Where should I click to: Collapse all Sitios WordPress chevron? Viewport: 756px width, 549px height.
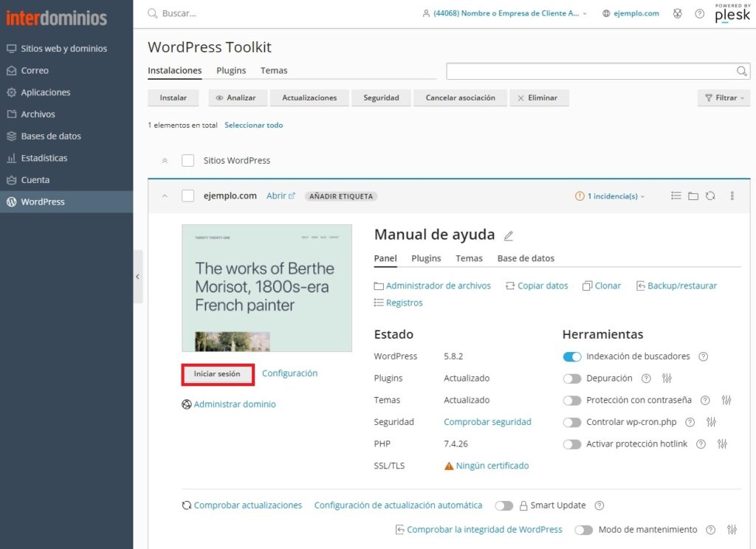click(x=165, y=161)
